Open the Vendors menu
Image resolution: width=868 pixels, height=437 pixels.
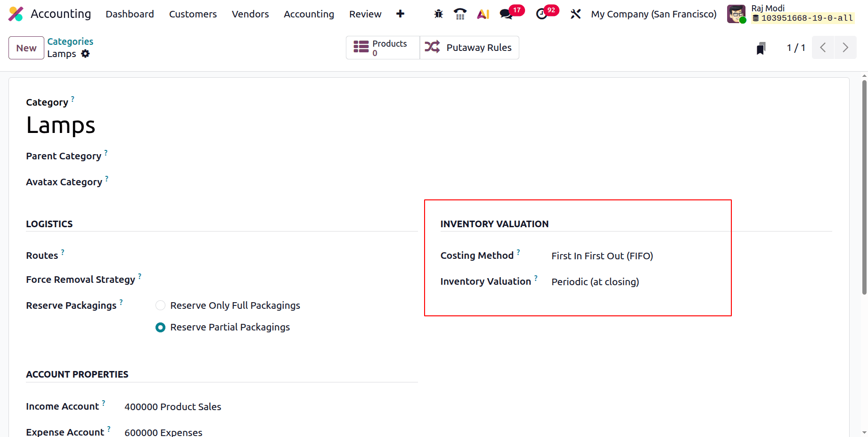[x=250, y=14]
